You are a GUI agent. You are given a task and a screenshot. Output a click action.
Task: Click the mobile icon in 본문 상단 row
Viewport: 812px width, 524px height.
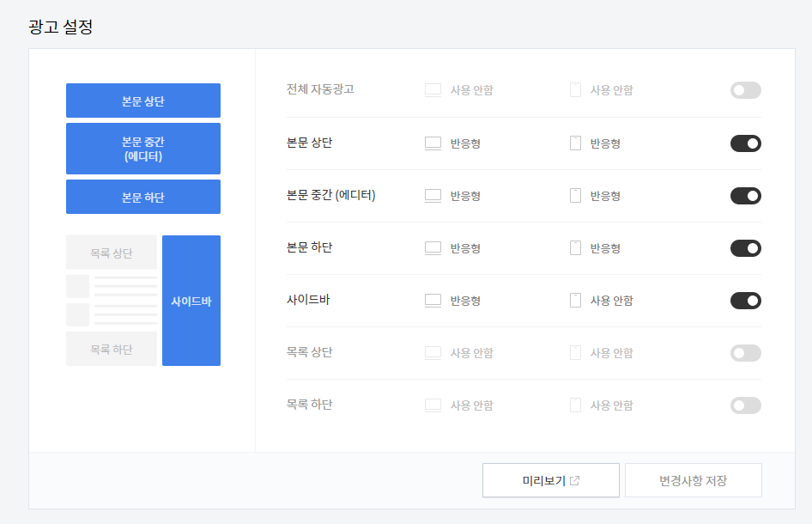pyautogui.click(x=575, y=143)
